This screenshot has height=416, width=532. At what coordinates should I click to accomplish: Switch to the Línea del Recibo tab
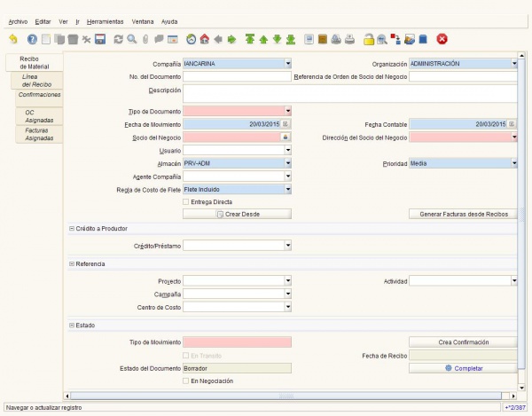click(x=36, y=81)
